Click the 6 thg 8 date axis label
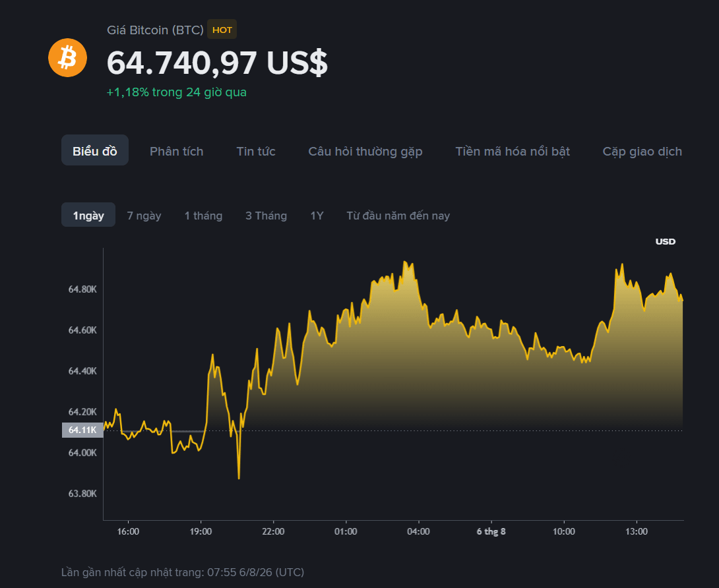The width and height of the screenshot is (719, 588). coord(491,531)
